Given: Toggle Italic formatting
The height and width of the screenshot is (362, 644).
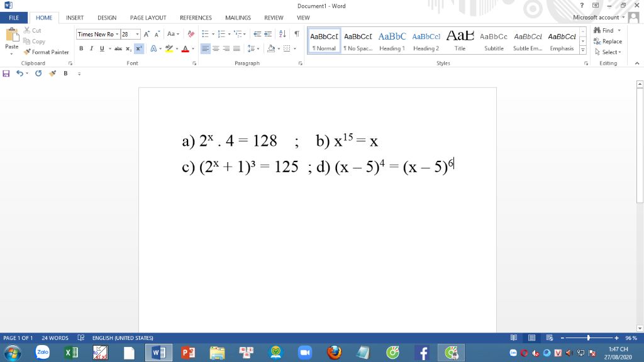Looking at the screenshot, I should (x=91, y=48).
